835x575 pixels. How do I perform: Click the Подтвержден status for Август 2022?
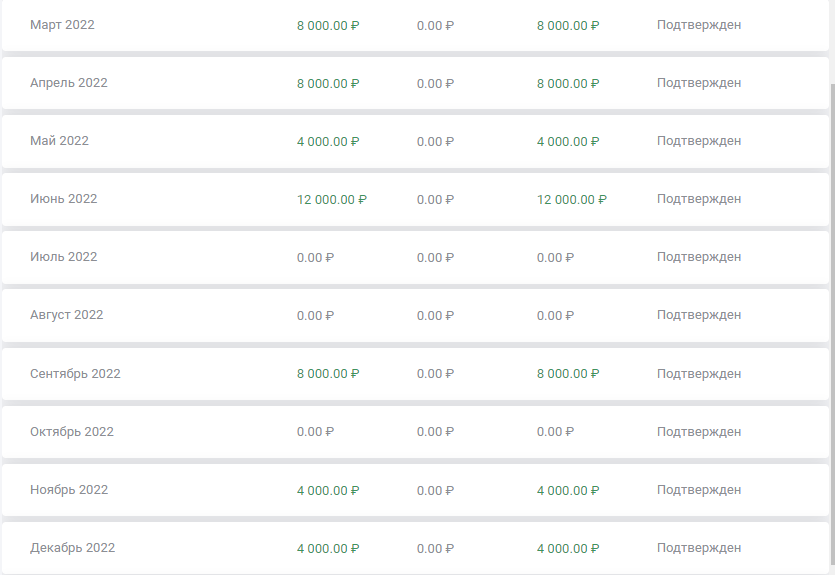click(699, 315)
